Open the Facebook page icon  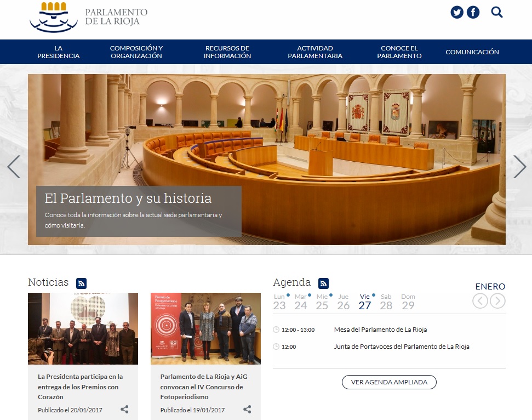[473, 12]
